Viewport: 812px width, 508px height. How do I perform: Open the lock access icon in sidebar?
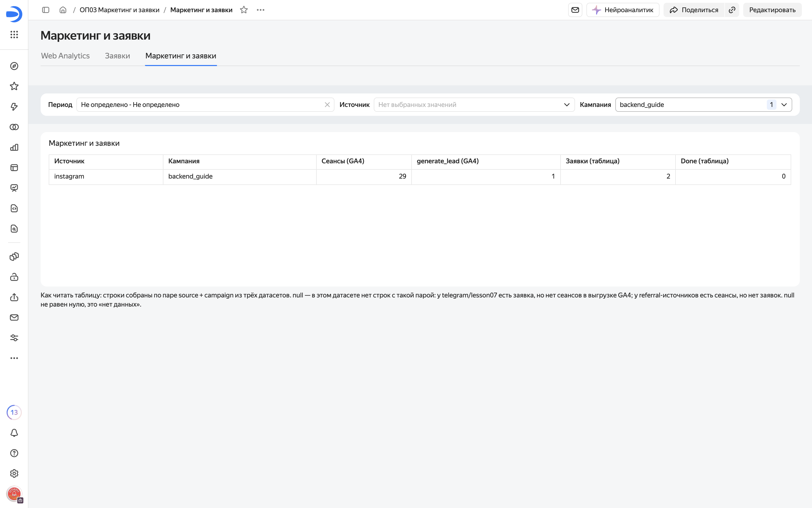pos(14,277)
